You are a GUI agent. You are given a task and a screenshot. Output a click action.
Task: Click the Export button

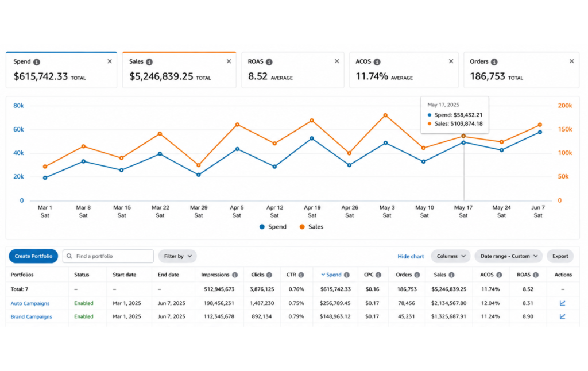pos(560,256)
